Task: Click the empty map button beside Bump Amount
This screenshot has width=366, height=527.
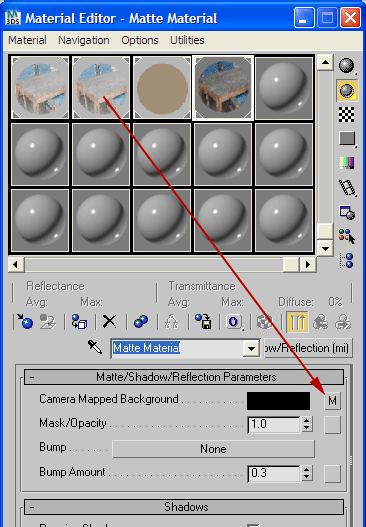Action: [332, 474]
